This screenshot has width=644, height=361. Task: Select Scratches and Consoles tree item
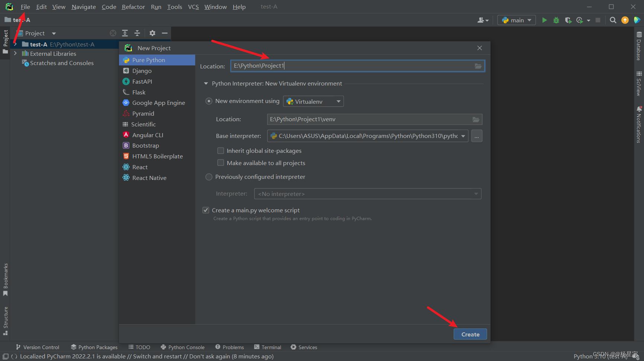coord(62,63)
